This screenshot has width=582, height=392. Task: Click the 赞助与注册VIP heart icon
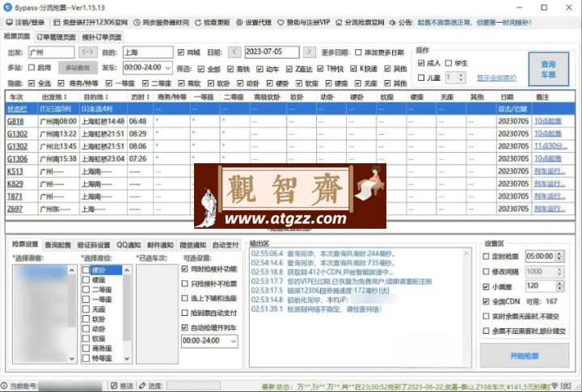point(280,23)
